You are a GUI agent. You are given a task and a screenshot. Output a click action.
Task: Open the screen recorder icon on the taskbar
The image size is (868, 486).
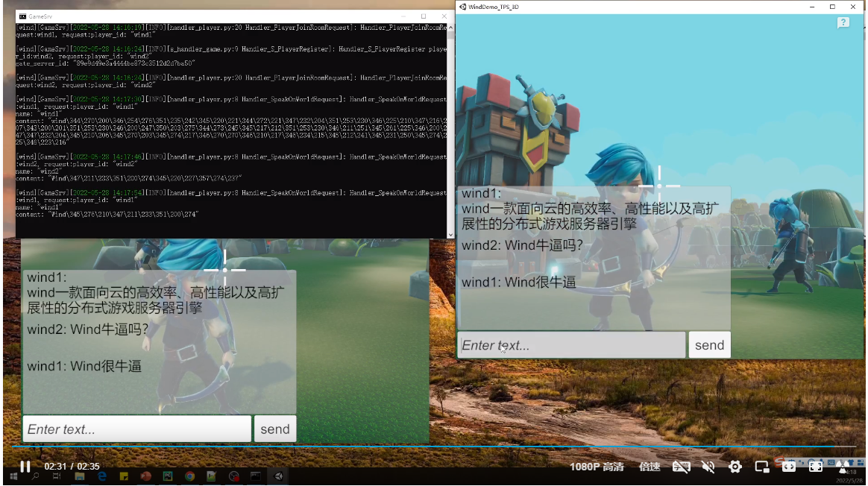[x=234, y=476]
